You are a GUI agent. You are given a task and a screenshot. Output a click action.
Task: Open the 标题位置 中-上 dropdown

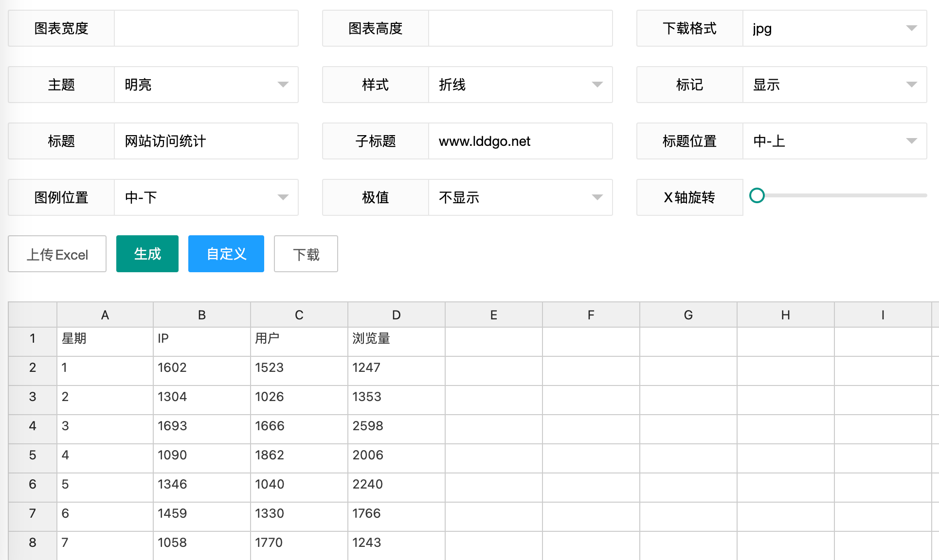834,141
